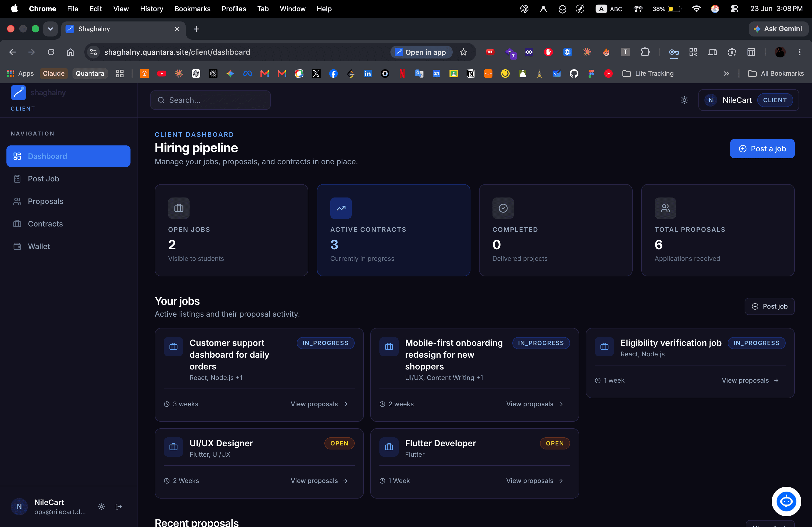
Task: Open Proposals in the sidebar
Action: (x=68, y=201)
